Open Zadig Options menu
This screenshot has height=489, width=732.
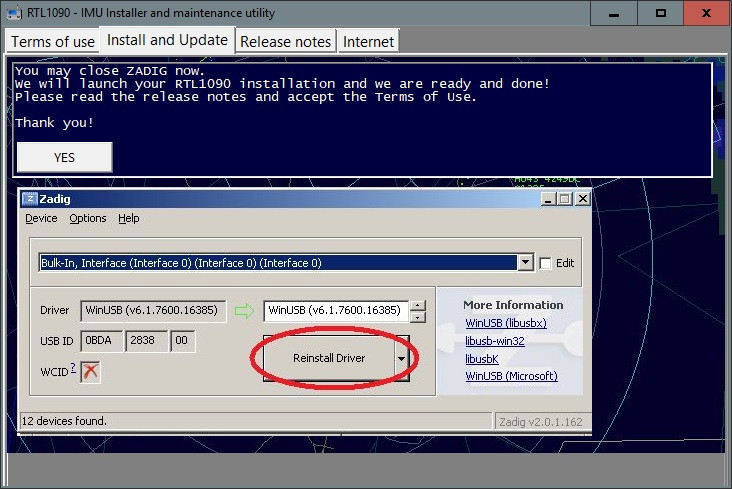[88, 218]
